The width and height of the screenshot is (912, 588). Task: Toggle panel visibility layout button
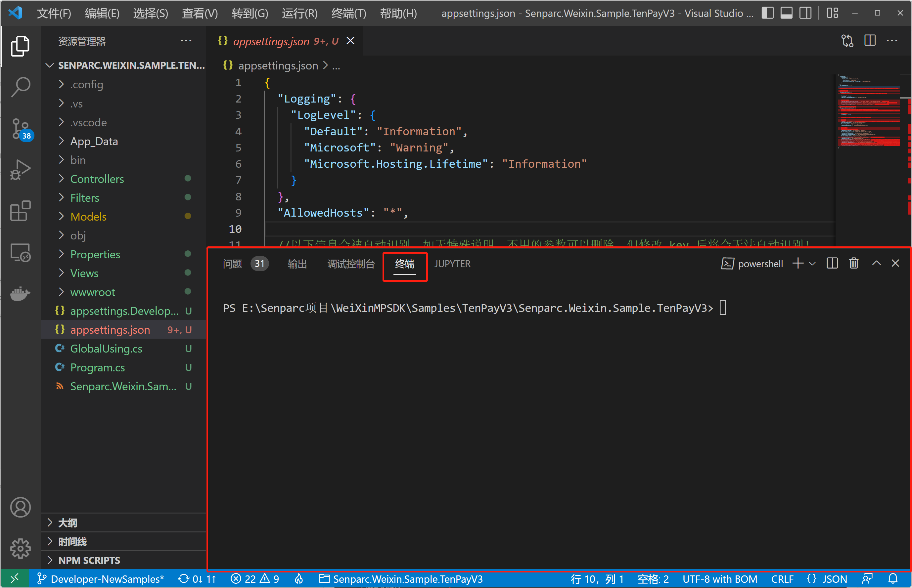coord(786,13)
